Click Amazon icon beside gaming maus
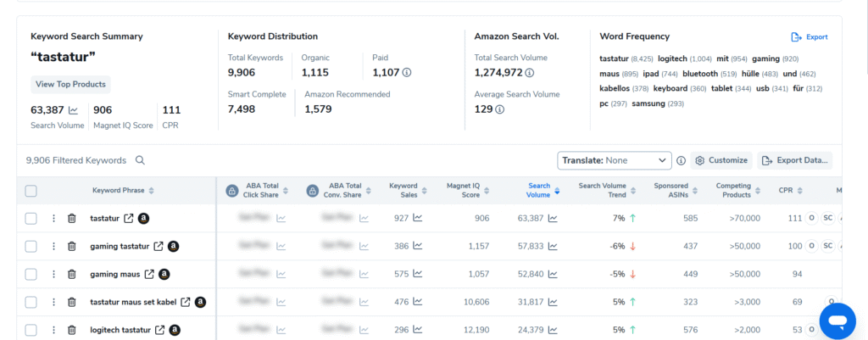868x340 pixels. click(164, 274)
